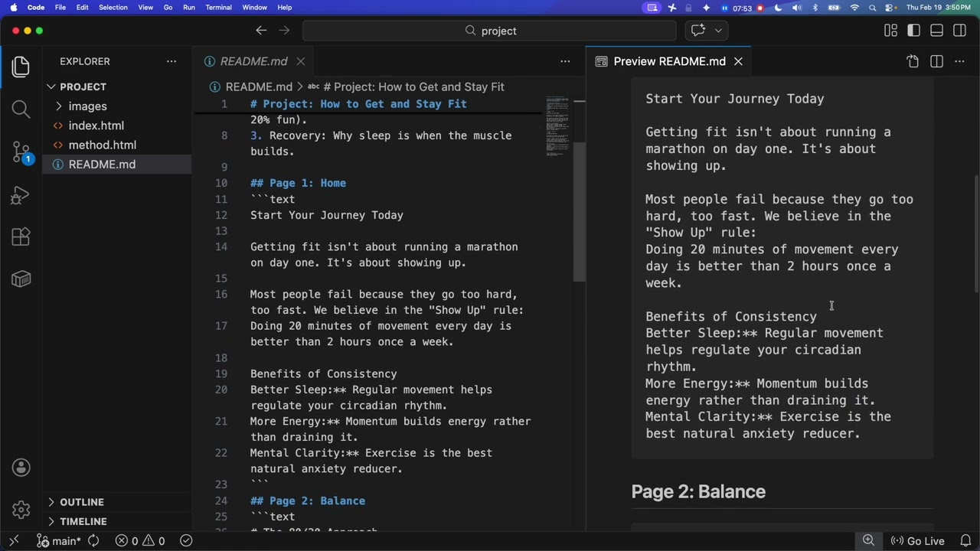Click the checkmark icon in status bar
The width and height of the screenshot is (980, 551).
point(186,541)
